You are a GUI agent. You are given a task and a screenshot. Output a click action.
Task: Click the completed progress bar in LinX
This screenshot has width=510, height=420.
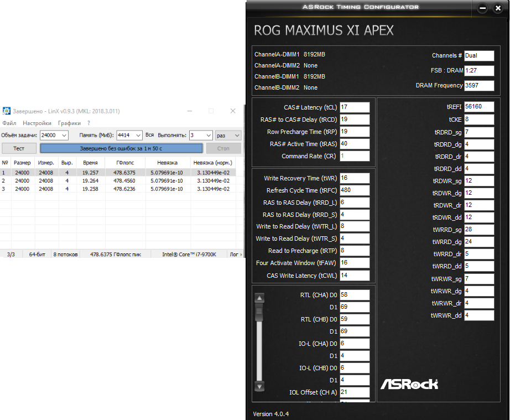point(121,148)
